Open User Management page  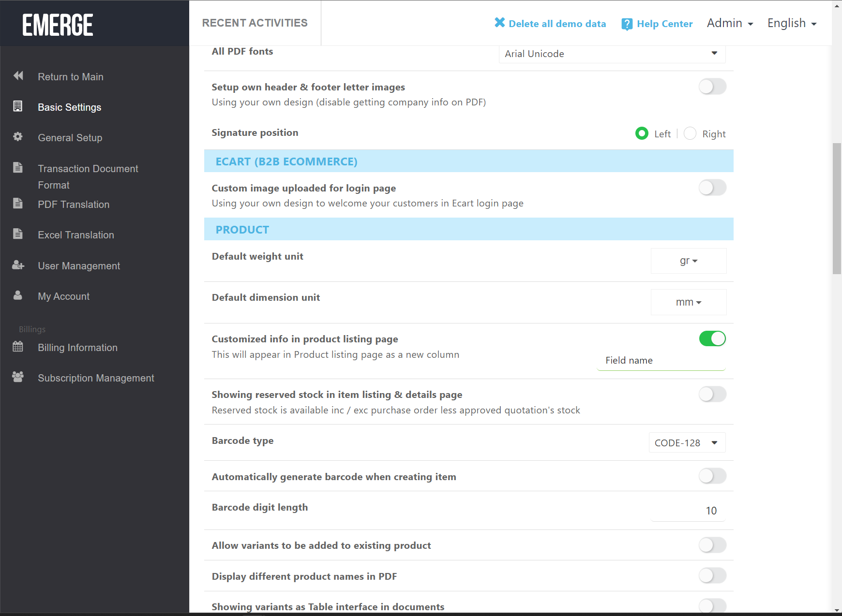[79, 266]
